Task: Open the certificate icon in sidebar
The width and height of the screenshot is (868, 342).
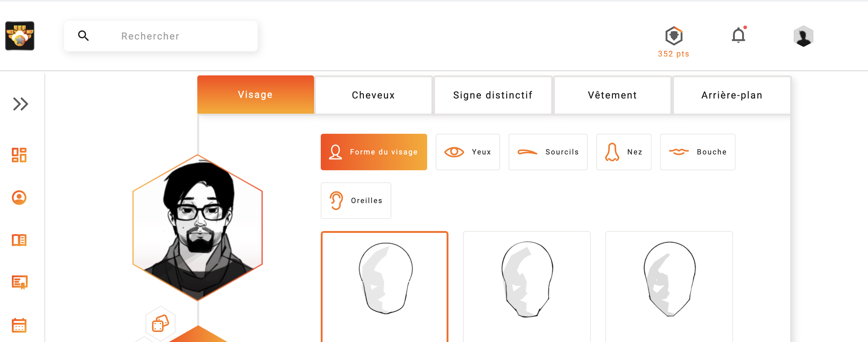Action: [x=19, y=282]
